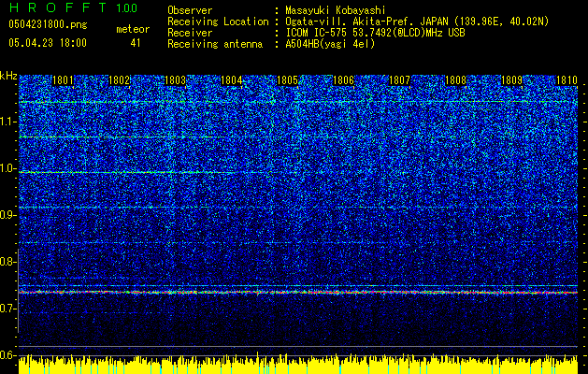Click the 0.6 frequency axis label
This screenshot has width=588, height=374.
(x=7, y=355)
